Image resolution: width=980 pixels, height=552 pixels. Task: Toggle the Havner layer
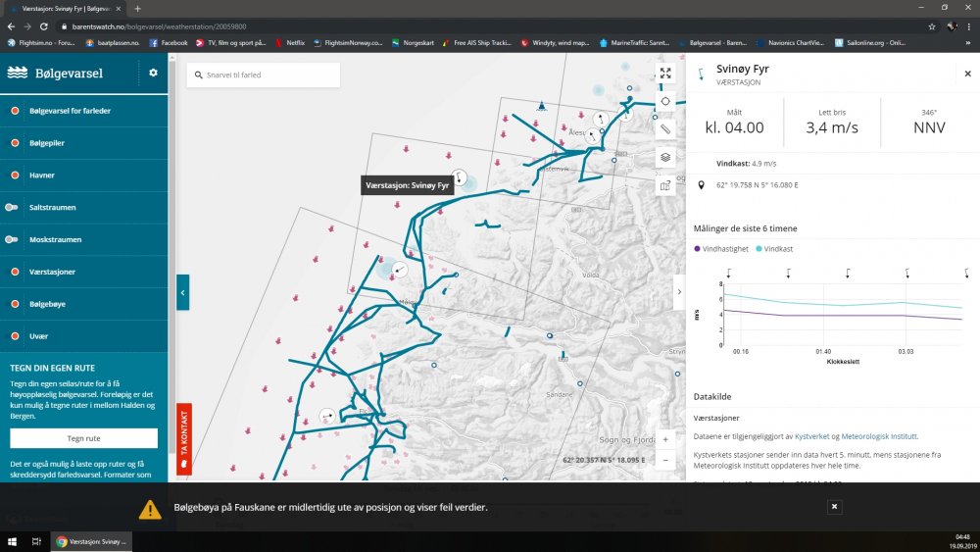pos(15,176)
